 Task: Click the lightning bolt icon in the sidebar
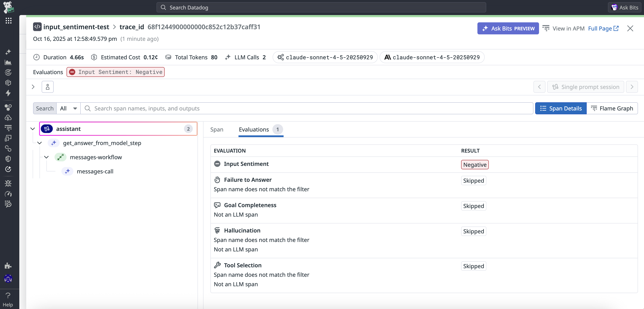[8, 93]
